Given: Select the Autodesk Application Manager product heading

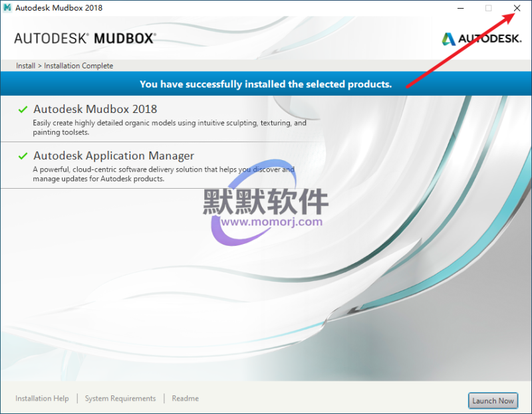Looking at the screenshot, I should click(x=114, y=156).
